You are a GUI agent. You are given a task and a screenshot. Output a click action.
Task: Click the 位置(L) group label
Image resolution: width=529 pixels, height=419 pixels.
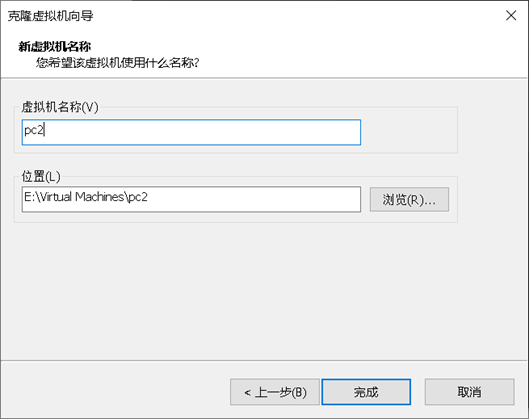coord(41,176)
